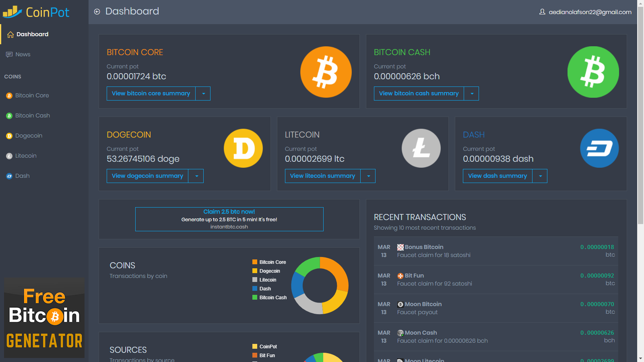Click the Dash sidebar coin icon
This screenshot has height=362, width=644.
coord(9,176)
